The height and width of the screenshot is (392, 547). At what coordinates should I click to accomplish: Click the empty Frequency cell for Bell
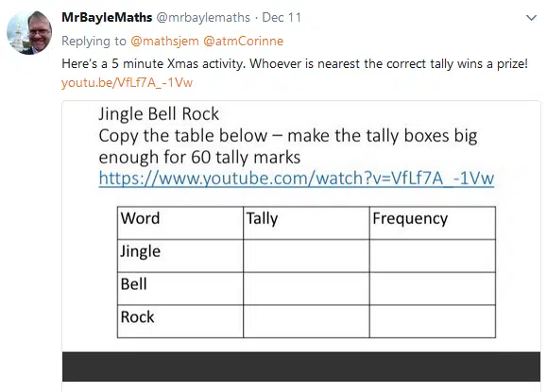433,288
